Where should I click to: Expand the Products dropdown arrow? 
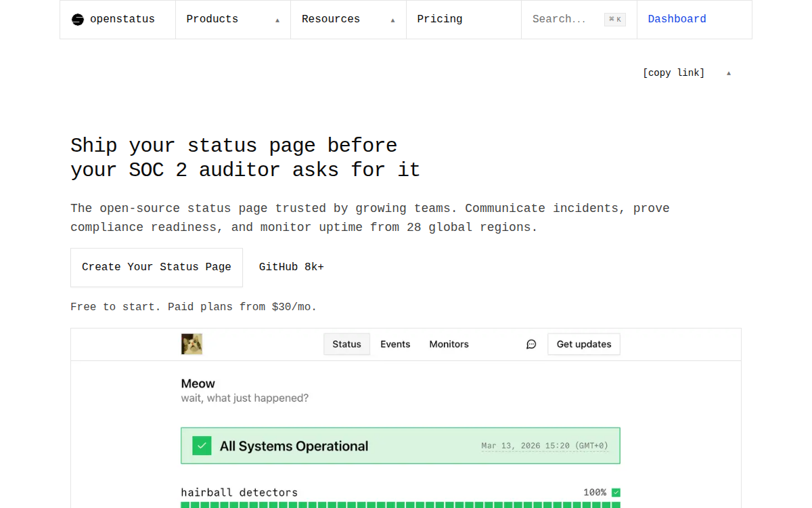pyautogui.click(x=277, y=20)
